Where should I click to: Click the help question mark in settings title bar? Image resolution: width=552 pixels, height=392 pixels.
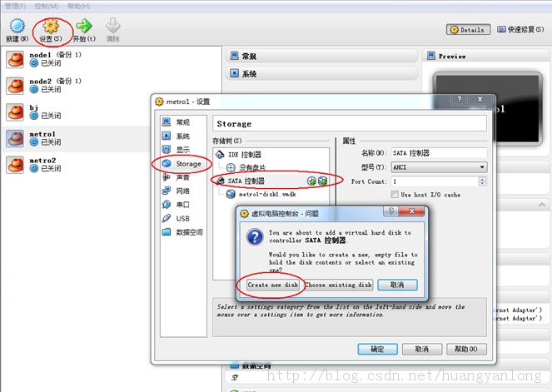tap(459, 99)
